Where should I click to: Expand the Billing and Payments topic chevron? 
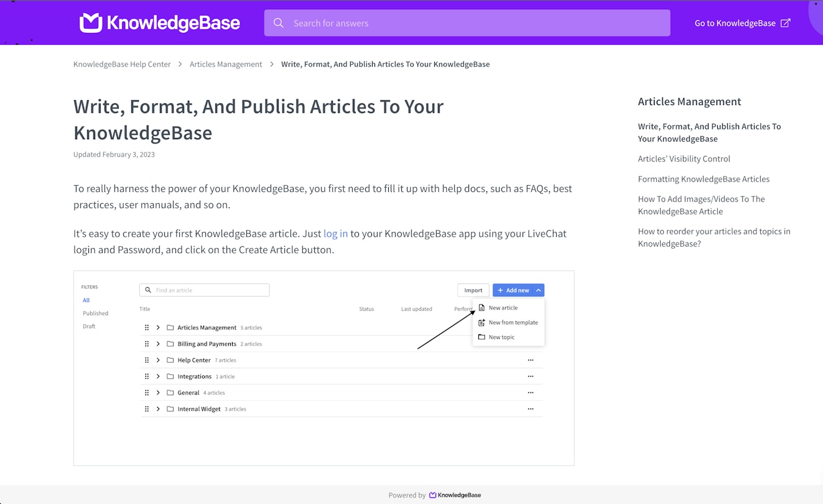(158, 344)
